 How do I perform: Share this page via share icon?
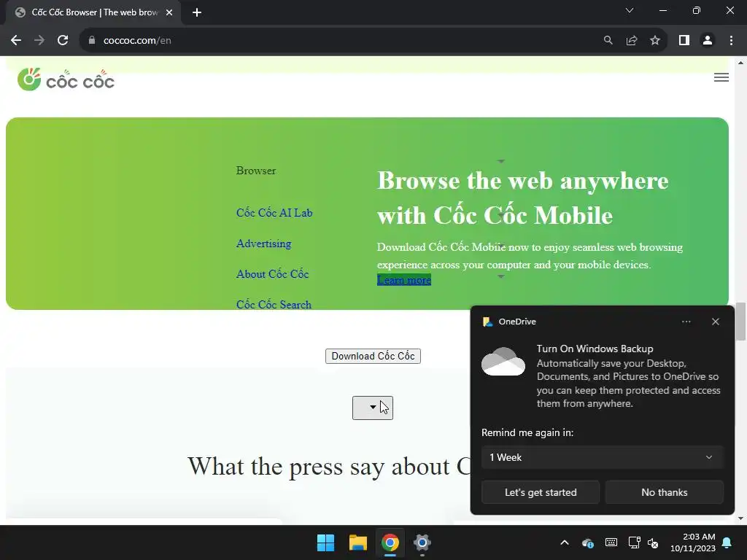click(x=632, y=41)
